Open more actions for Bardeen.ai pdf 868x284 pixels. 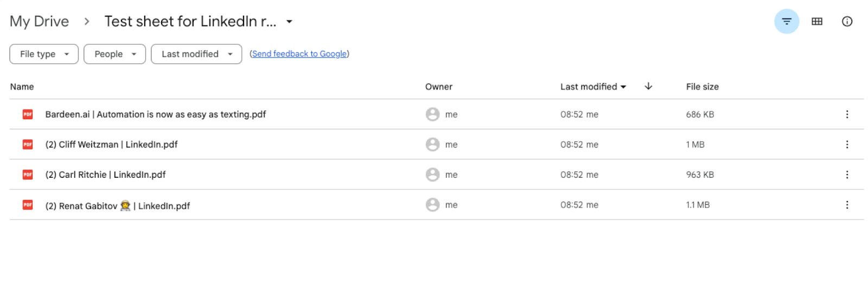pos(847,114)
